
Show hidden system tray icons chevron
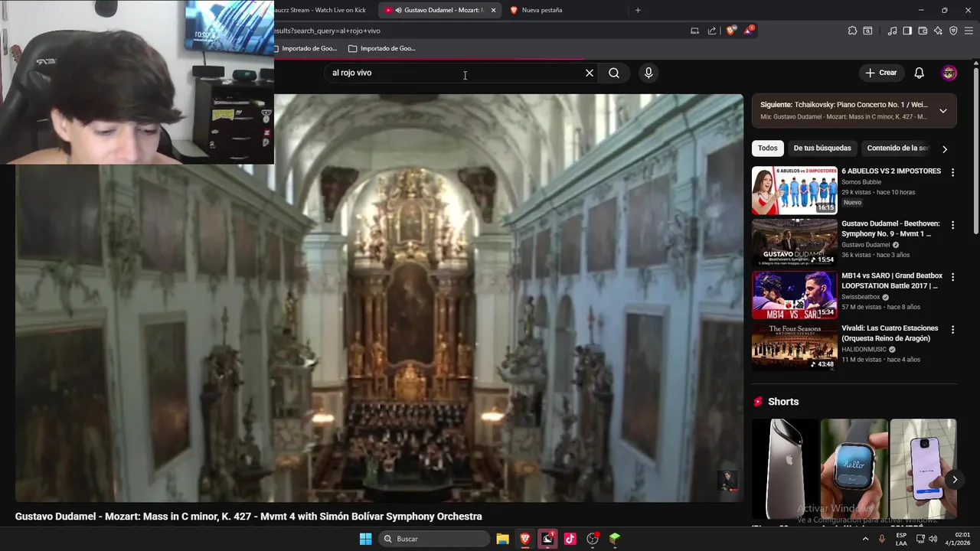[866, 539]
